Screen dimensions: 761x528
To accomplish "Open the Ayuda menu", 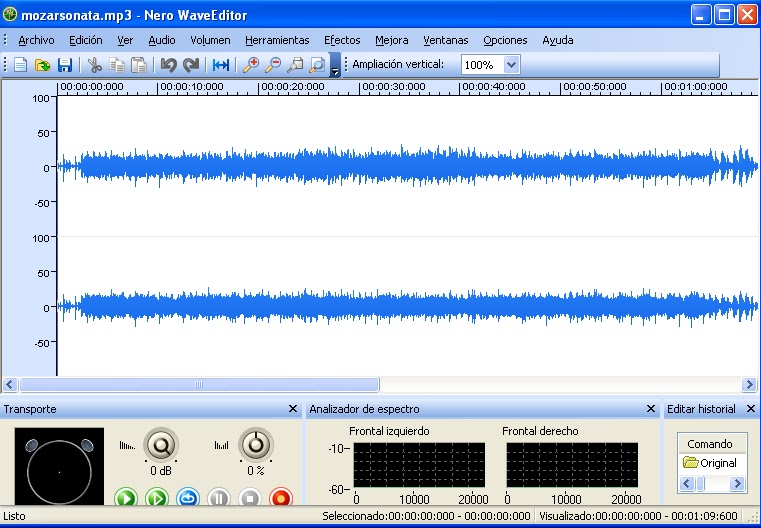I will 558,40.
